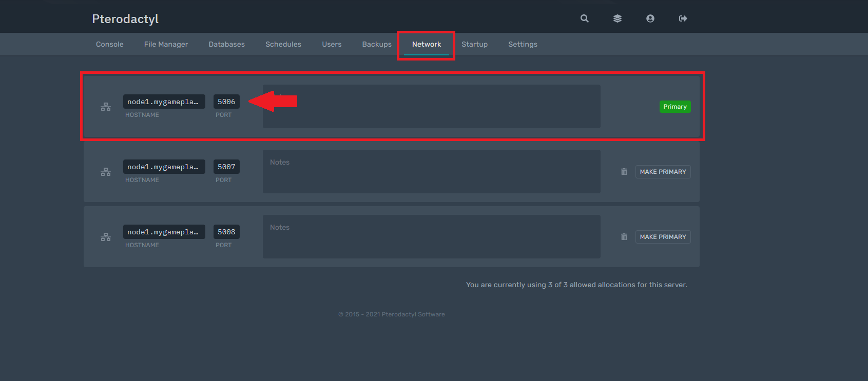Select the Network tab
The height and width of the screenshot is (381, 868).
tap(427, 44)
